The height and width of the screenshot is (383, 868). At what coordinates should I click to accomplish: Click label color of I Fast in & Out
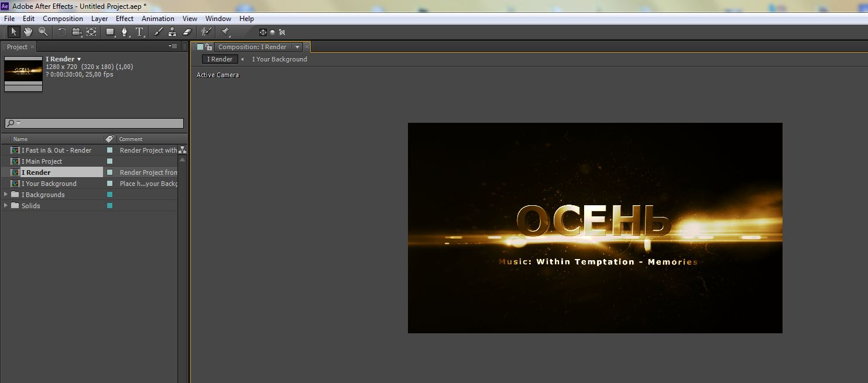pos(109,150)
